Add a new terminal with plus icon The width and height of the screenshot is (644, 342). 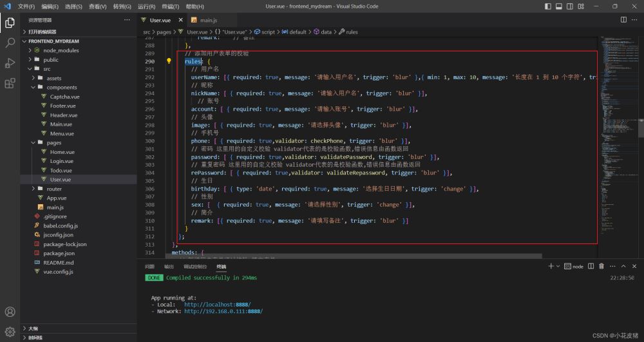[x=551, y=266]
